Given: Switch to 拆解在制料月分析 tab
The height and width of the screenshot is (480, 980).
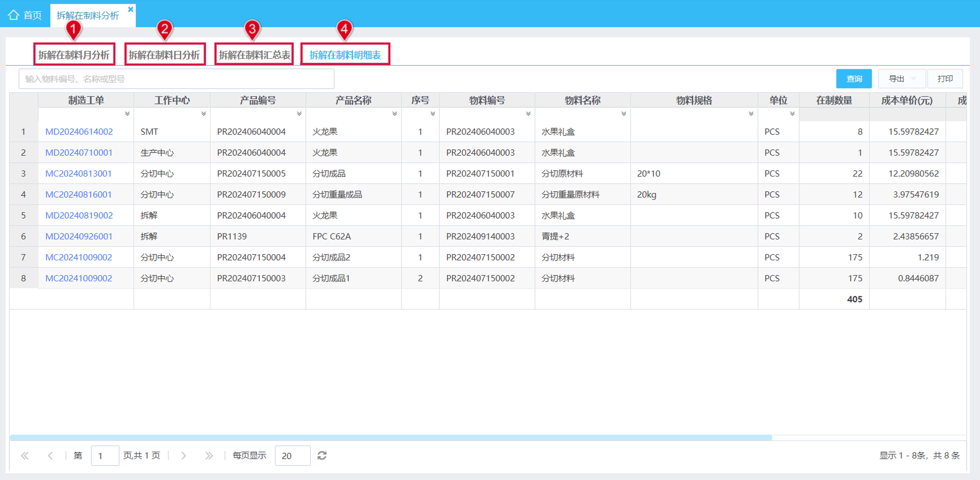Looking at the screenshot, I should (x=74, y=55).
